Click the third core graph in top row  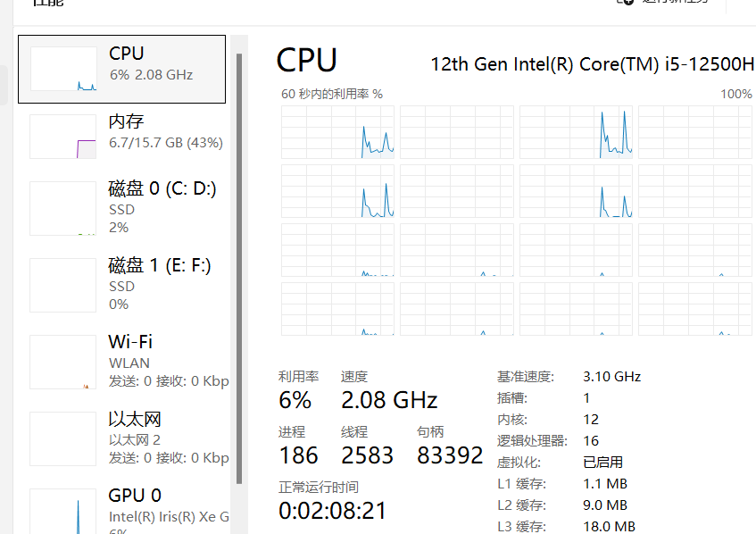(x=576, y=132)
